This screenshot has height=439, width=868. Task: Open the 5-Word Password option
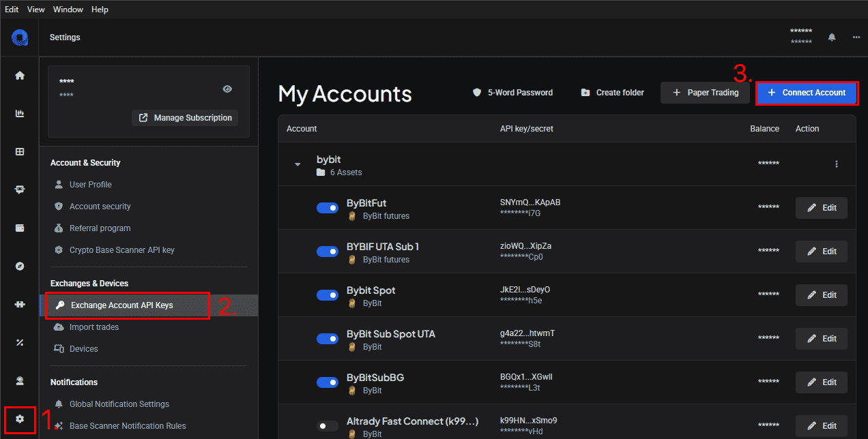(x=512, y=93)
